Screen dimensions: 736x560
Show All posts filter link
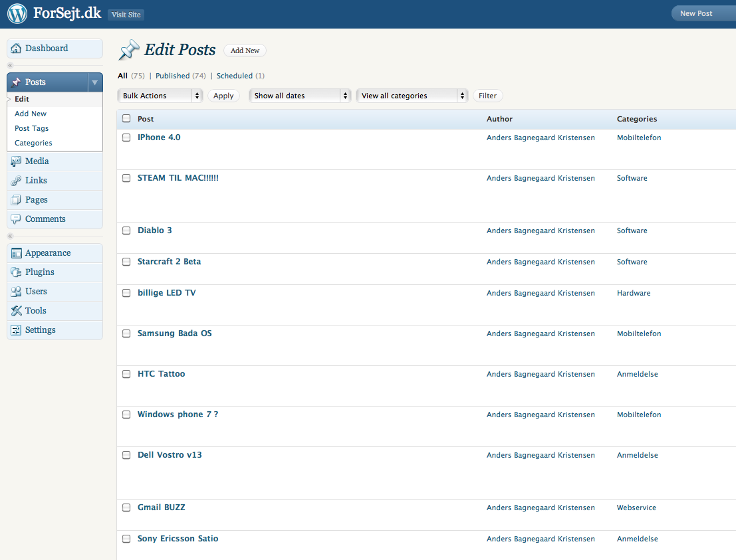pyautogui.click(x=122, y=76)
